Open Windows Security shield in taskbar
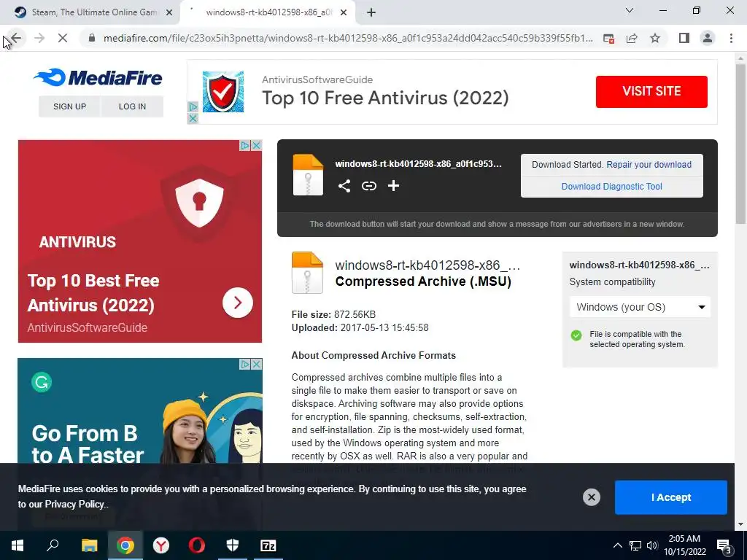 [x=233, y=545]
